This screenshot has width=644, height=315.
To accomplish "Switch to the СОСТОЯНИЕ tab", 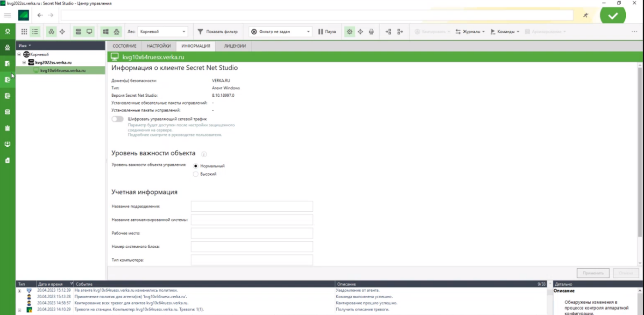I will [x=124, y=46].
